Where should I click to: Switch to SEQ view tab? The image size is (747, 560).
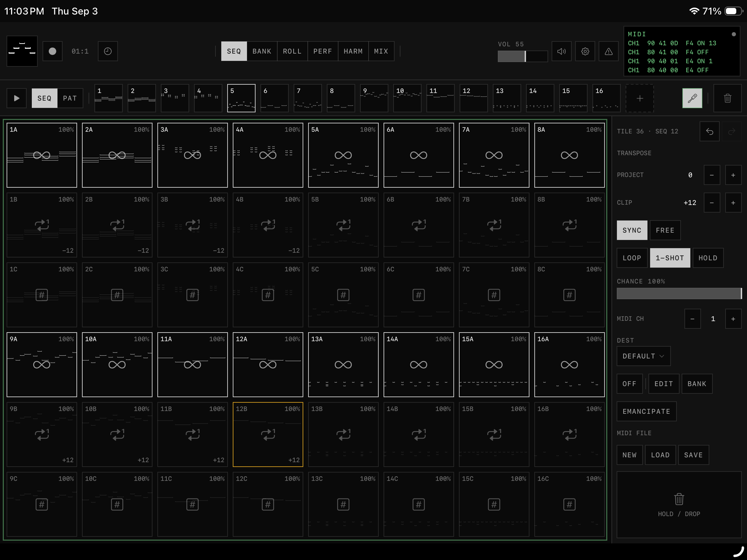[234, 51]
